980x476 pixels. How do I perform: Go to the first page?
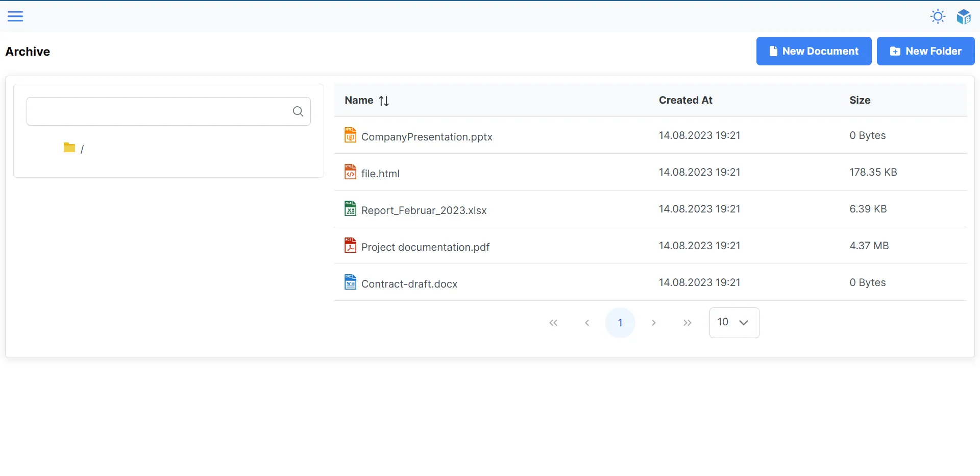(x=553, y=323)
